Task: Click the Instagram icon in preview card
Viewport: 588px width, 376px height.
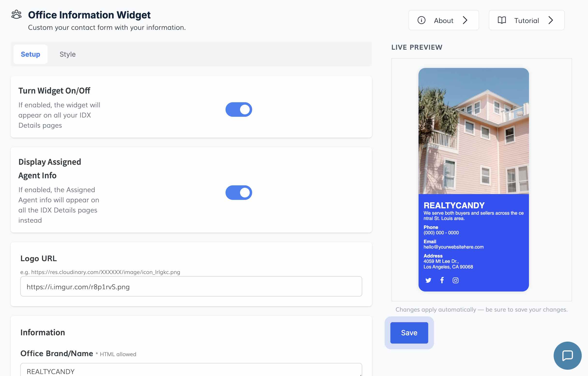Action: (455, 280)
